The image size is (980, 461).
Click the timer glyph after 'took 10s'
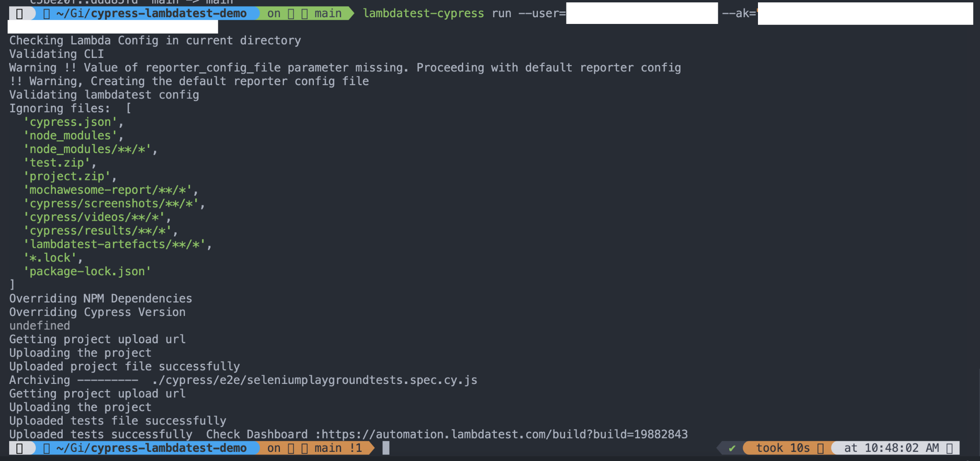coord(821,448)
